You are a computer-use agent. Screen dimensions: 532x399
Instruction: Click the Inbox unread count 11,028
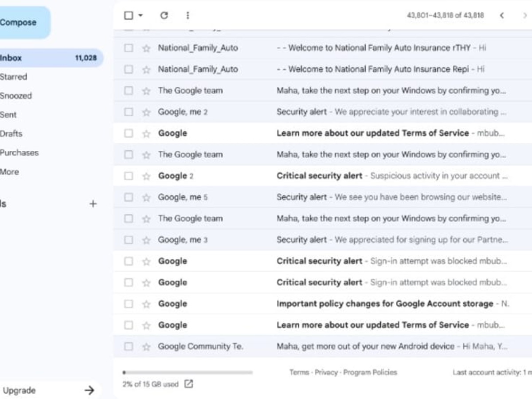[86, 58]
